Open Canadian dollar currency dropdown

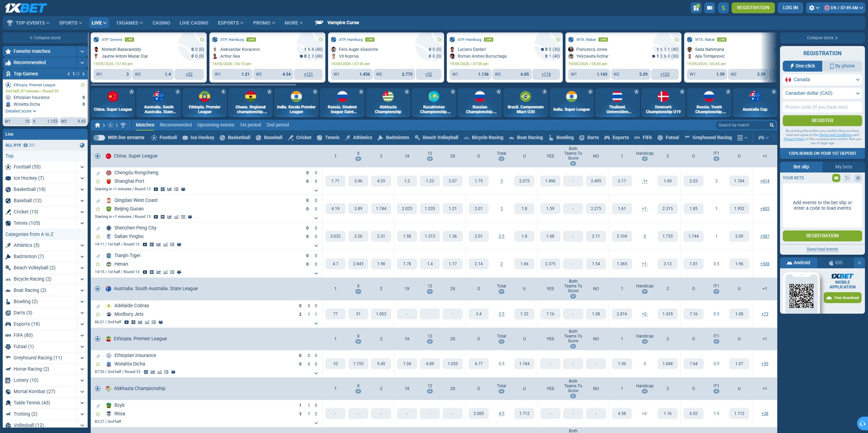tap(822, 93)
